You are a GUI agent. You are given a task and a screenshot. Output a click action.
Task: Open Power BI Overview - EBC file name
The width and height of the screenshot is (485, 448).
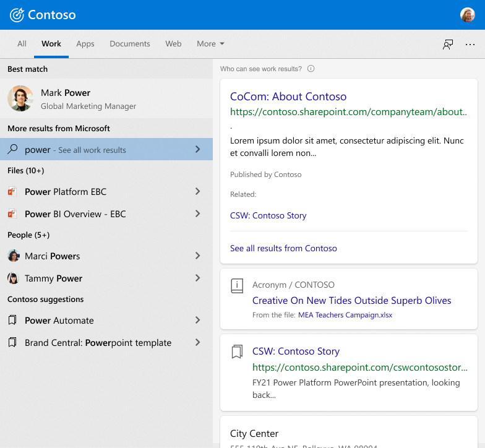(75, 214)
